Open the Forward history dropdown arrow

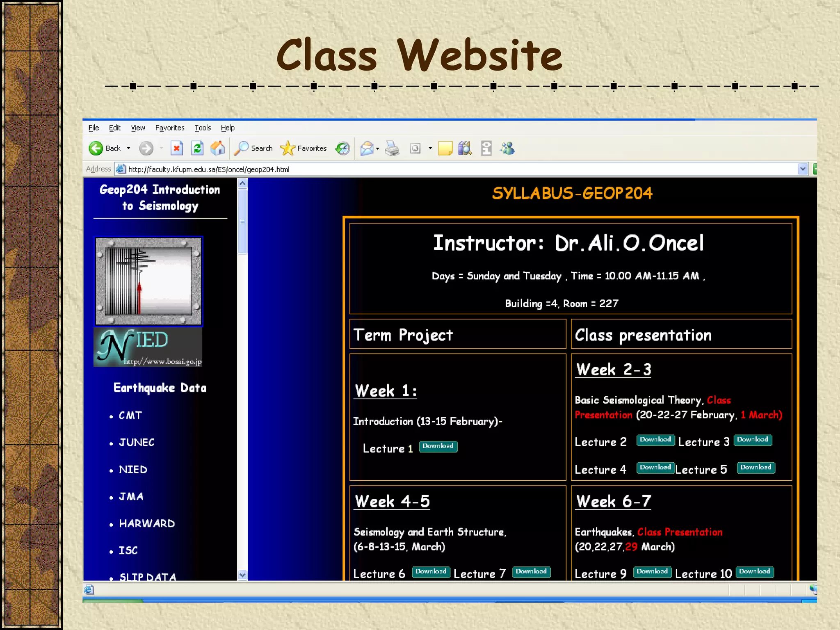pos(161,148)
